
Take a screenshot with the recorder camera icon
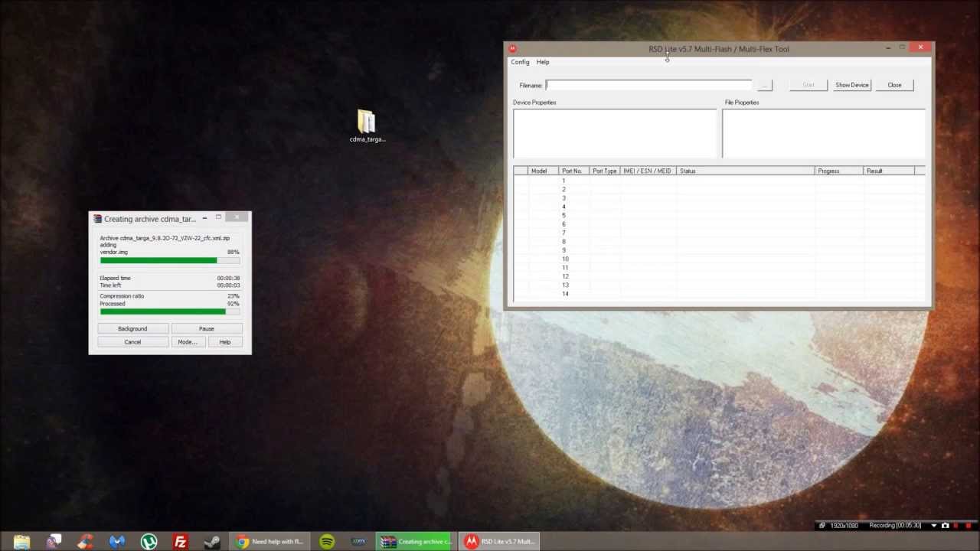(945, 526)
